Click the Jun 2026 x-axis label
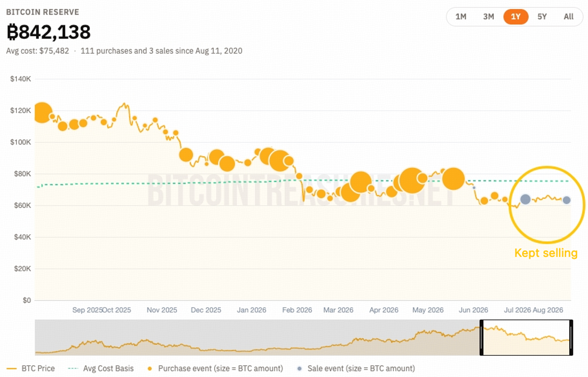Screen dimensions: 588x377 coord(474,310)
